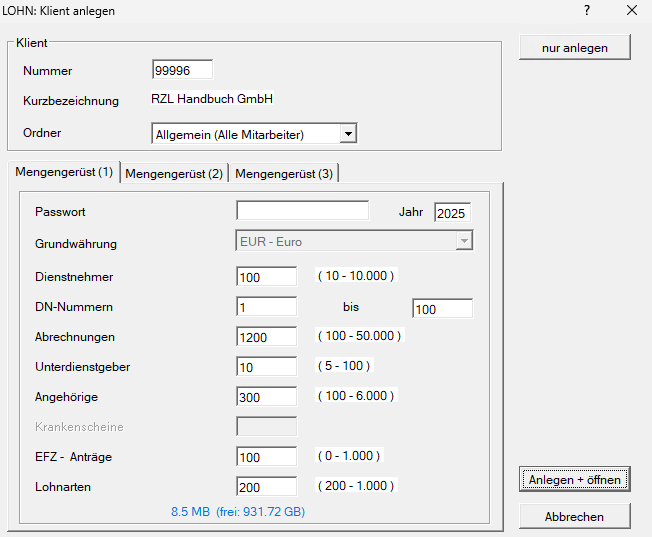Focus the Klient Nummer field
This screenshot has width=652, height=537.
click(x=182, y=70)
